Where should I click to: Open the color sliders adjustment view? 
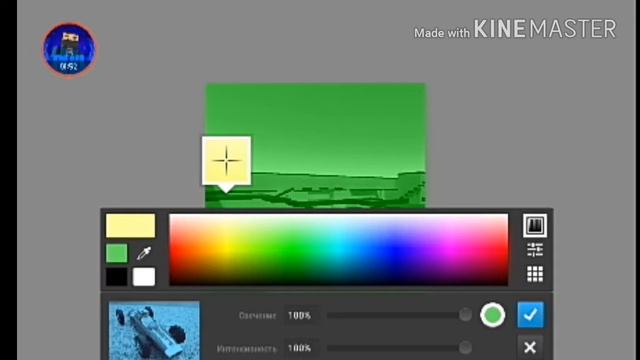point(535,249)
